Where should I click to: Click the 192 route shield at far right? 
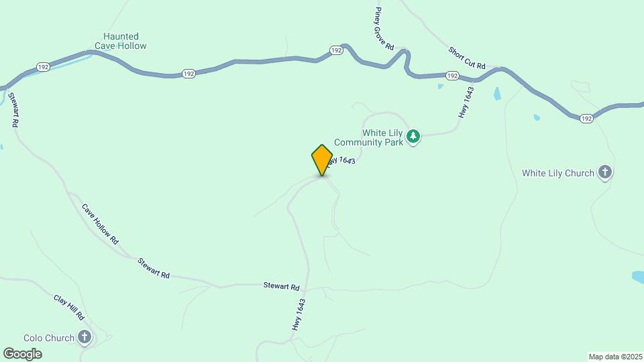point(586,119)
